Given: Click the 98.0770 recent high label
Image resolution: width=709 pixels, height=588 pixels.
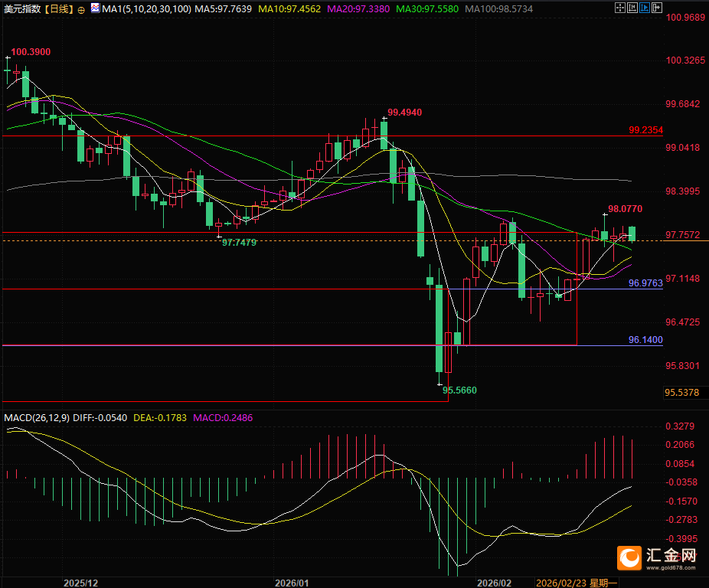Looking at the screenshot, I should (625, 209).
